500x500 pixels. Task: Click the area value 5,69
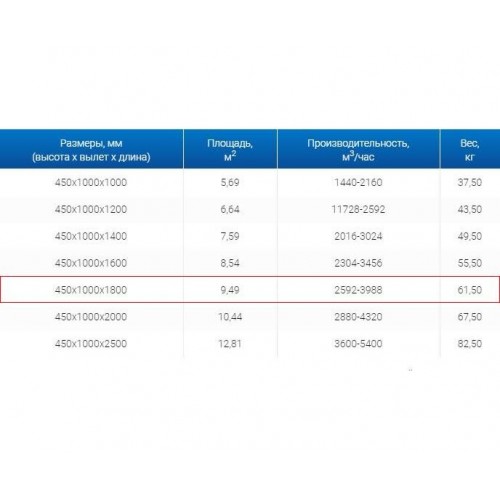point(230,182)
